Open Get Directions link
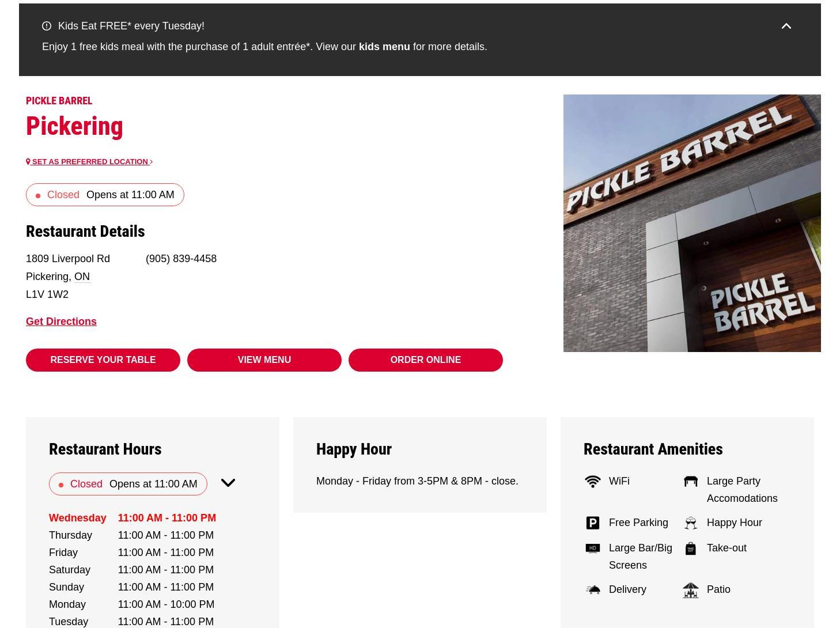Image resolution: width=840 pixels, height=628 pixels. (61, 321)
